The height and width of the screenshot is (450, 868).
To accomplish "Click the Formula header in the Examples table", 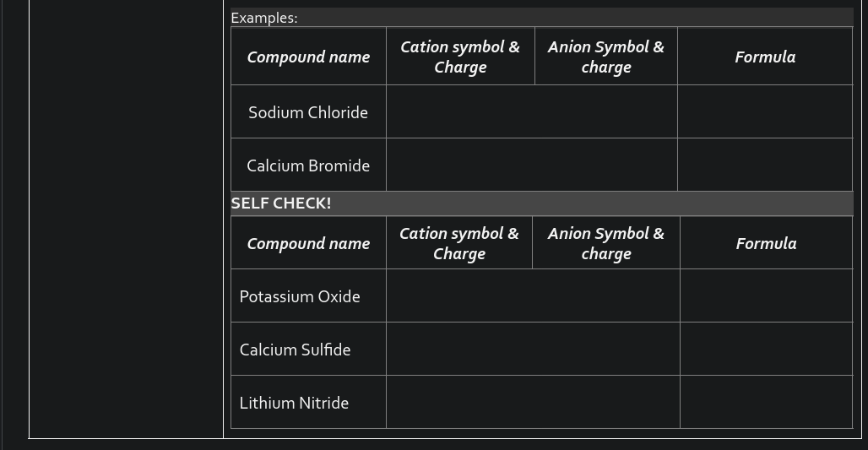I will point(765,57).
